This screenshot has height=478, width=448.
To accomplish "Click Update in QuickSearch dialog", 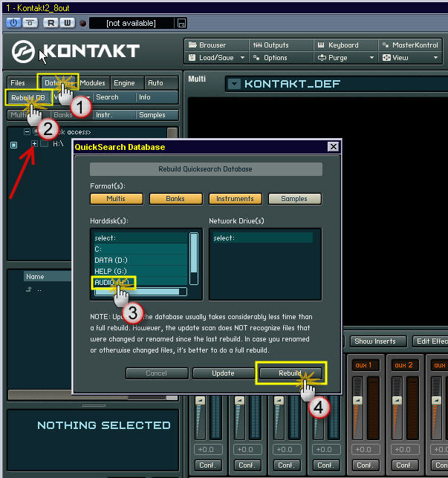I will [x=223, y=373].
